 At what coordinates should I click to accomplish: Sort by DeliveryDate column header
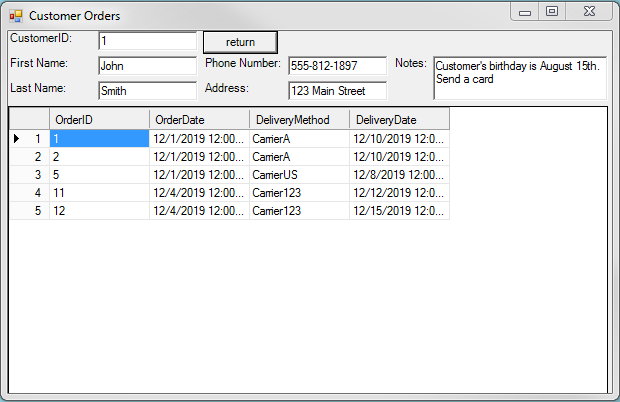(399, 120)
